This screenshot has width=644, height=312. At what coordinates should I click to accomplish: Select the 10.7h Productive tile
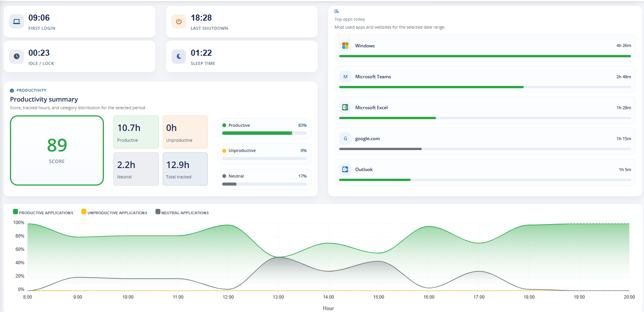tap(136, 132)
